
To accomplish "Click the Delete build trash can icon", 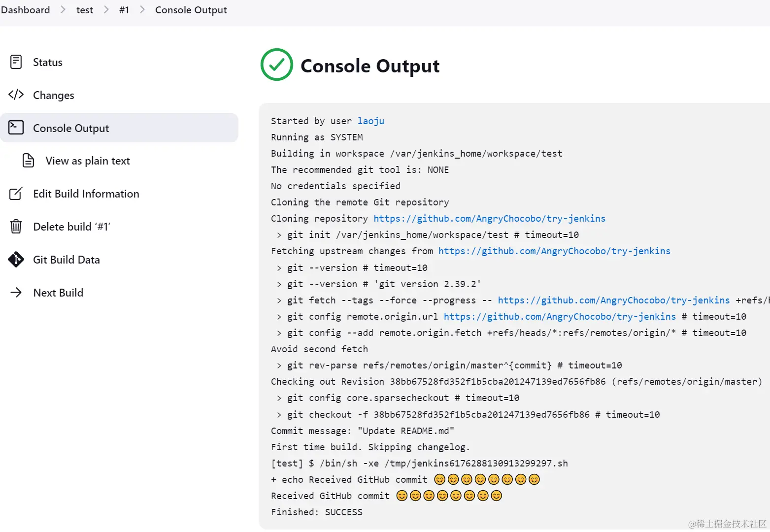I will click(x=16, y=227).
